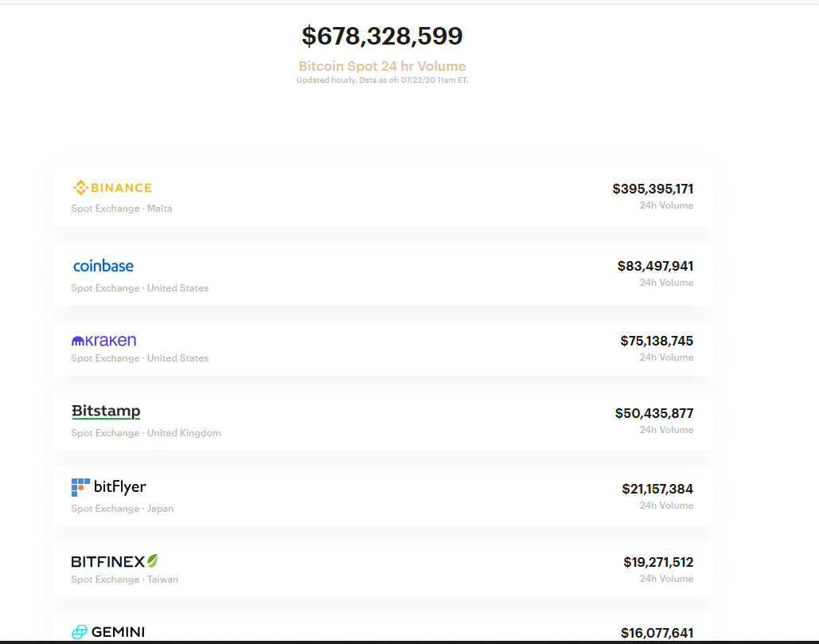Click the Binance wordmark text logo
The height and width of the screenshot is (644, 819).
click(x=119, y=188)
